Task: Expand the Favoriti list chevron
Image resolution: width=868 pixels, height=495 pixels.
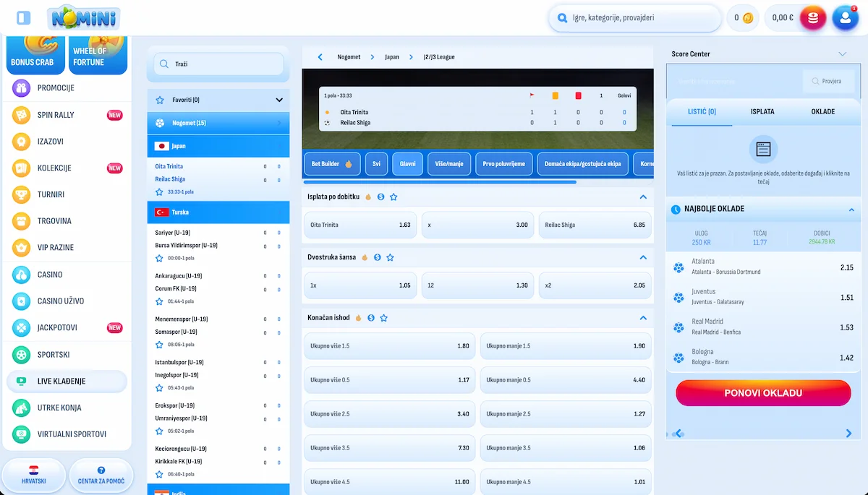Action: pyautogui.click(x=279, y=100)
